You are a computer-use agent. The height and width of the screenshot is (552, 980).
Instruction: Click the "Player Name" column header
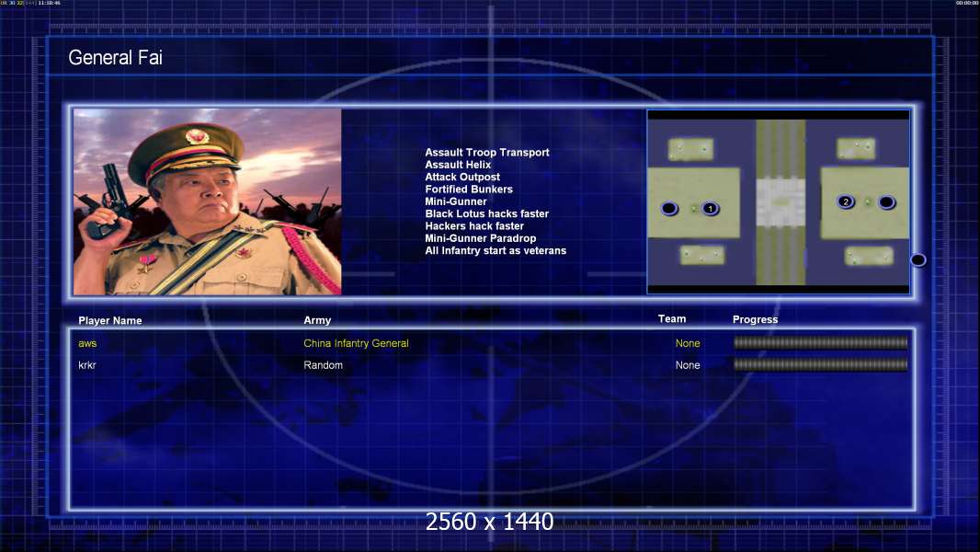[110, 321]
